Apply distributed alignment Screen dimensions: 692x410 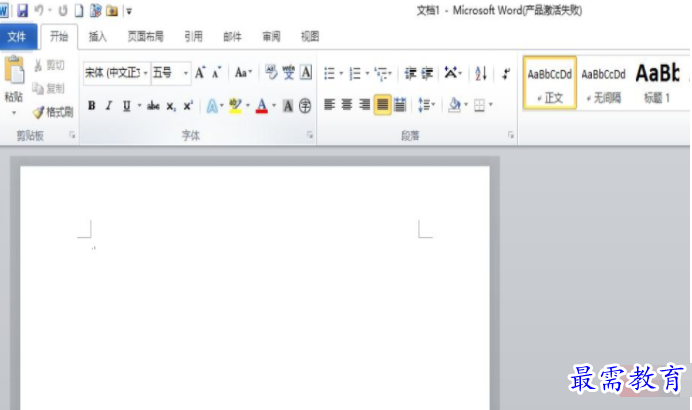[x=400, y=105]
